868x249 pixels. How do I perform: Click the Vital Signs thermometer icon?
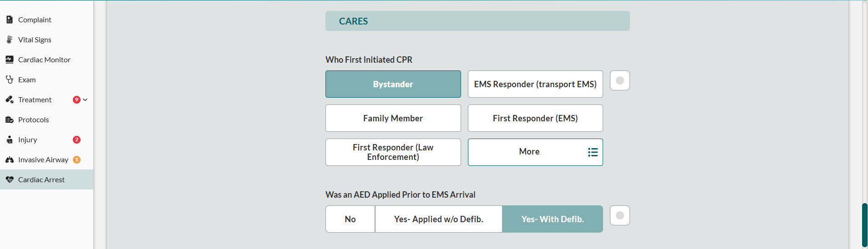click(10, 40)
